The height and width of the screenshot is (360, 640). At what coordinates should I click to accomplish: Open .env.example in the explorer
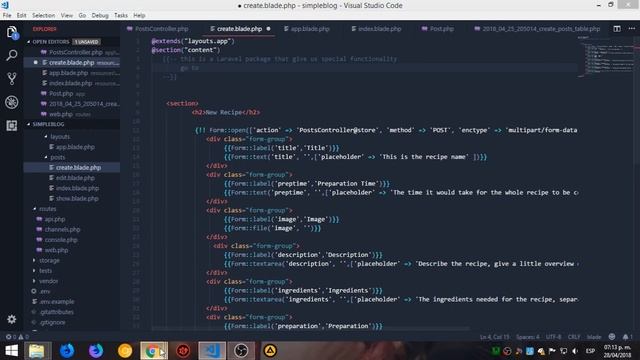56,302
